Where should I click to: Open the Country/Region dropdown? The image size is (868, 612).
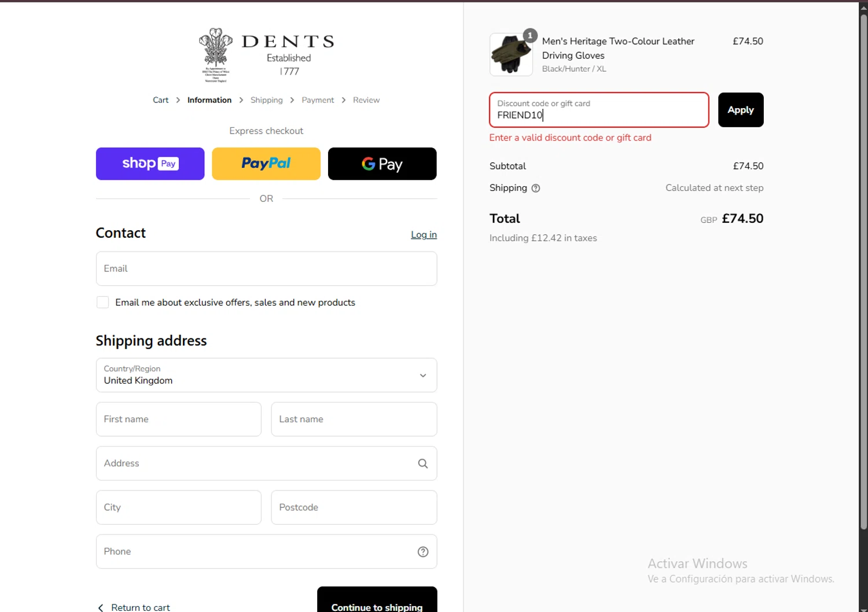(x=266, y=375)
